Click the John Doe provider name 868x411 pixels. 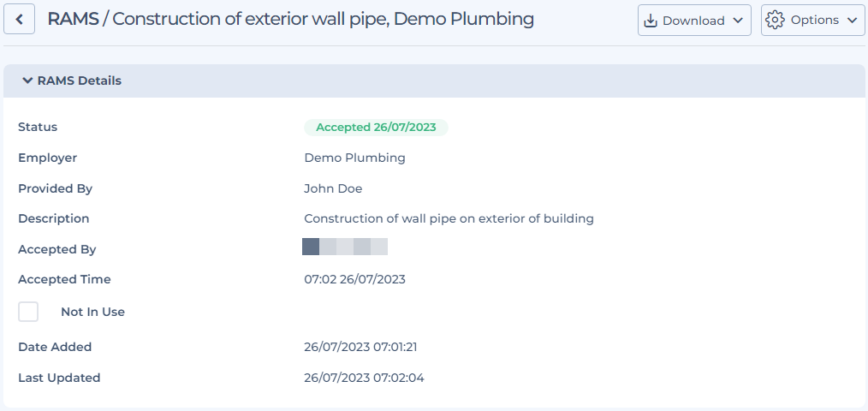coord(333,188)
